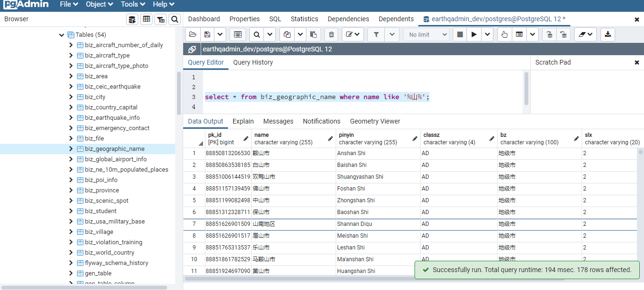Collapse the Tables (54) tree node
Screen dimensions: 644x290
pyautogui.click(x=61, y=35)
